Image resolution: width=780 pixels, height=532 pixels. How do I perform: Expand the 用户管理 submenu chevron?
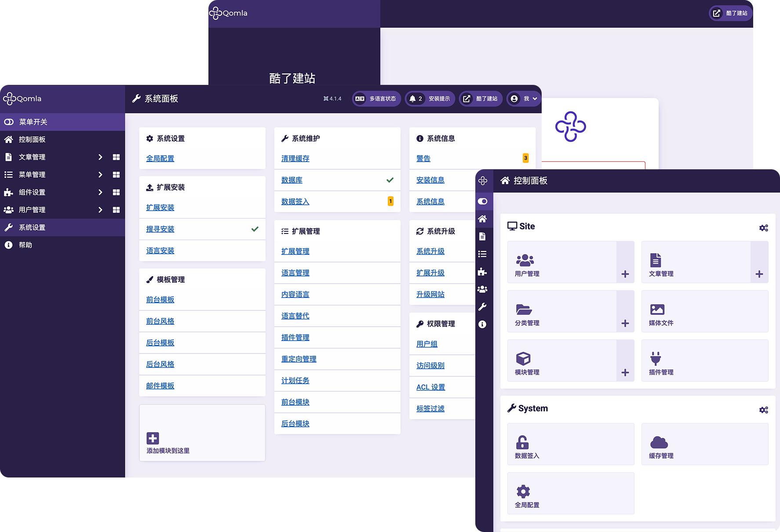(x=100, y=210)
